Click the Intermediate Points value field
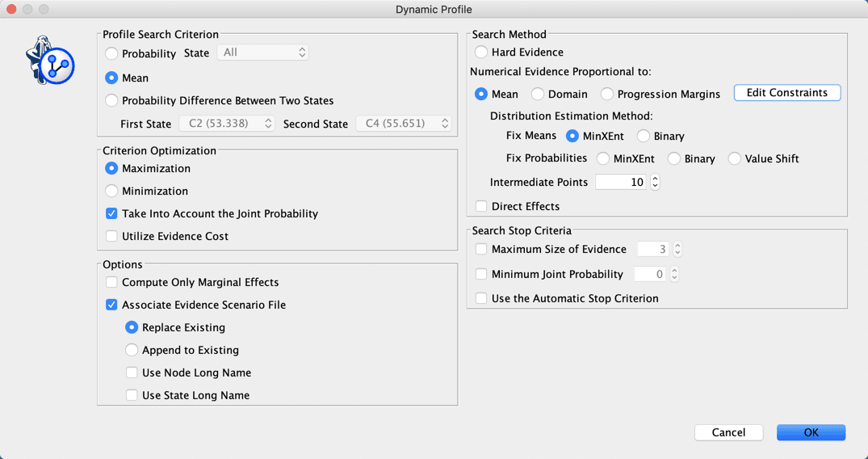The image size is (868, 459). click(621, 182)
